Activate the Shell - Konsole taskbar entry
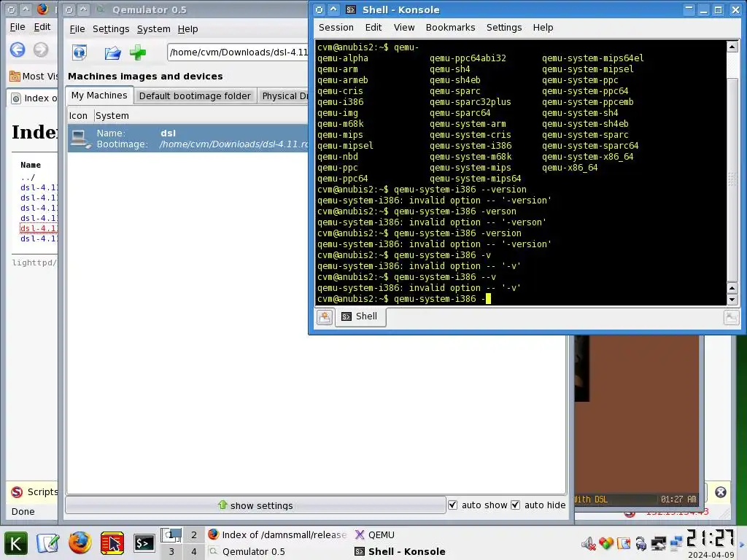The height and width of the screenshot is (560, 747). (x=400, y=551)
